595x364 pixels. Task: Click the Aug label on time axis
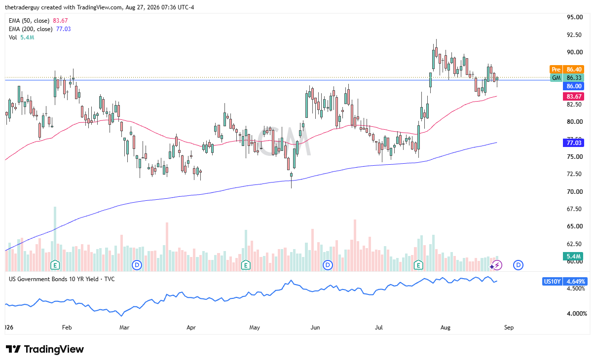pyautogui.click(x=445, y=327)
